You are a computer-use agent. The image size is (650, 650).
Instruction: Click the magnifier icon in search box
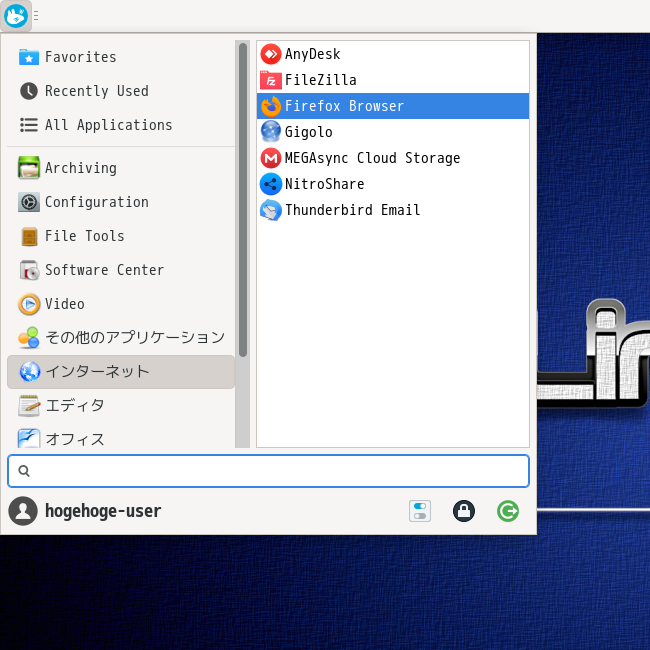(x=24, y=471)
